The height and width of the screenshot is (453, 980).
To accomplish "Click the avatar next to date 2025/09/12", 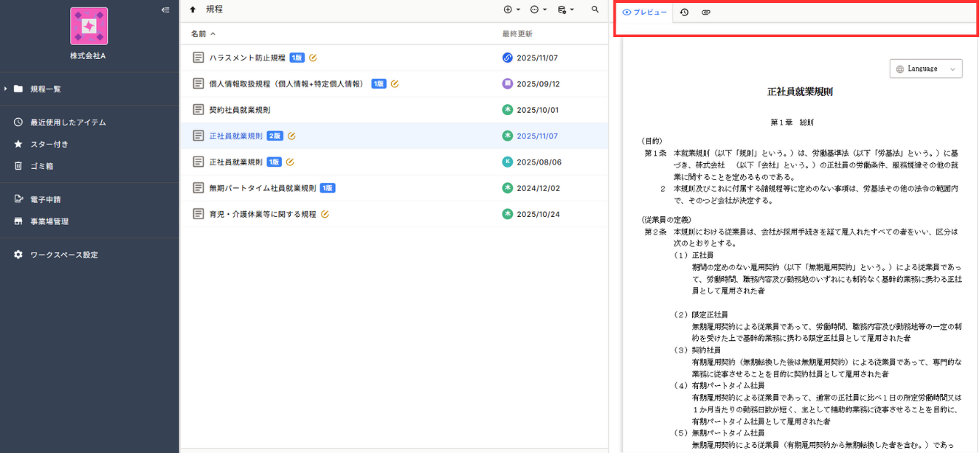I will (508, 84).
